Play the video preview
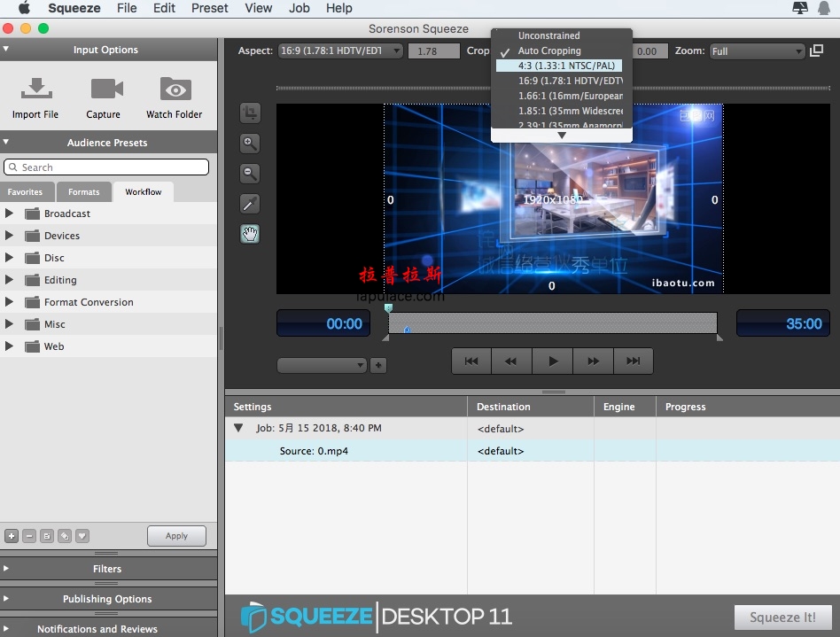This screenshot has height=637, width=840. tap(552, 361)
